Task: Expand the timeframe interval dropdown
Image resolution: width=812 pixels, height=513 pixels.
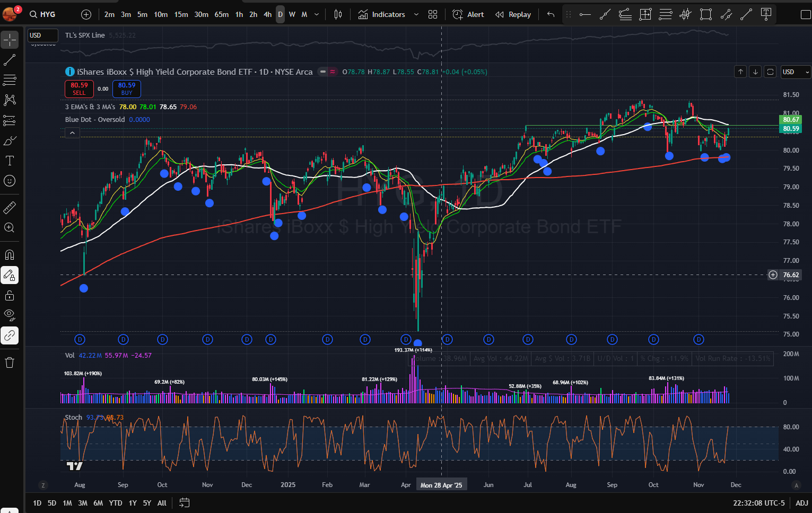Action: 317,14
